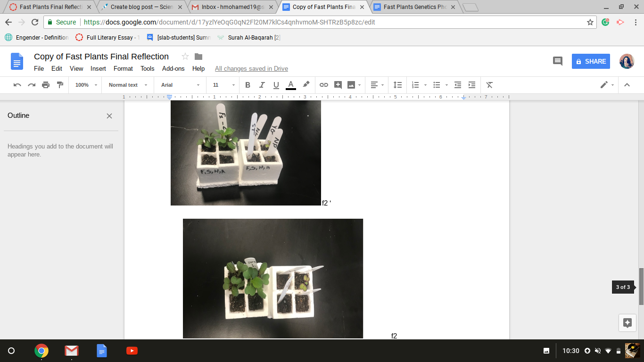Viewport: 644px width, 362px height.
Task: Toggle bold formatting
Action: pos(248,85)
